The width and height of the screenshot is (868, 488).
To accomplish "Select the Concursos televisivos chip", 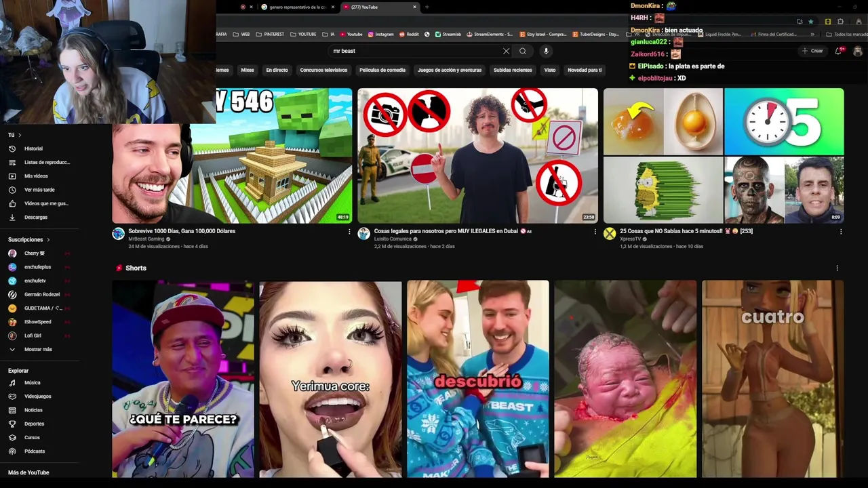I will 323,70.
